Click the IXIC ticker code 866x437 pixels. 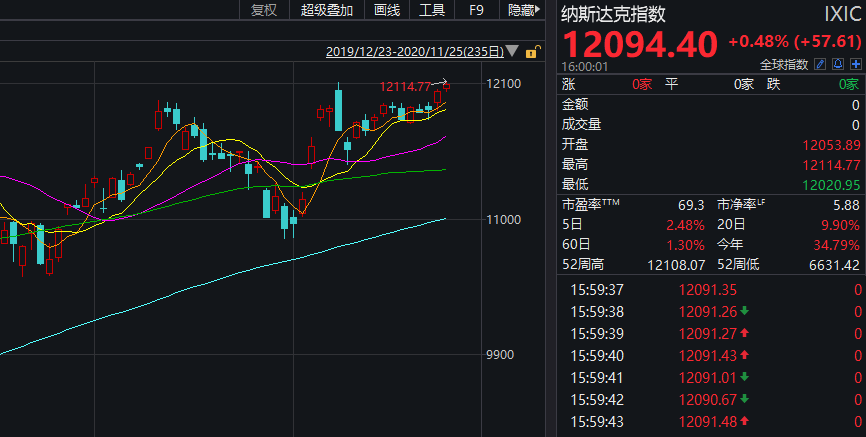tap(842, 14)
